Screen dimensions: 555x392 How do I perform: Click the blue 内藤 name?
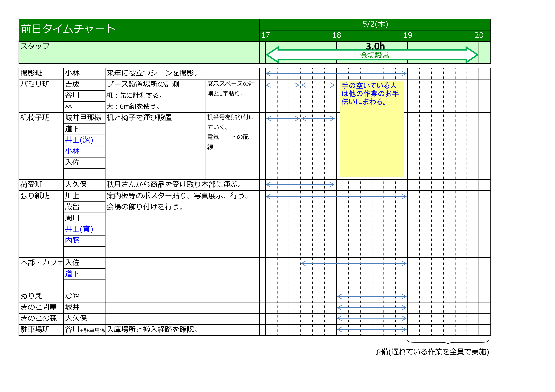click(72, 240)
